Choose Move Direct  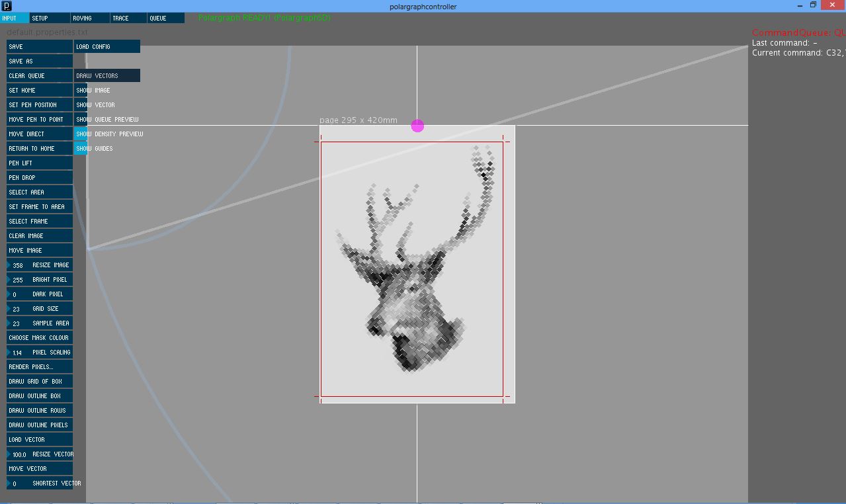tap(40, 134)
